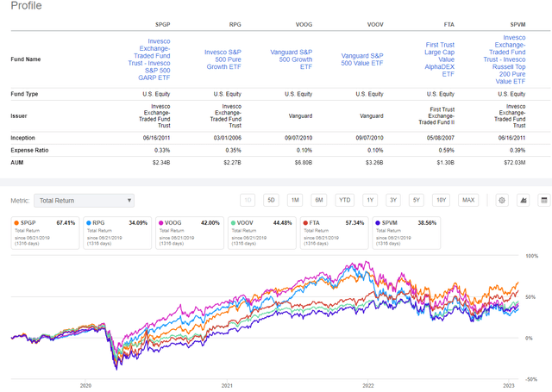Screen dimensions: 552x392
Task: Click the Issuer row label
Action: [x=19, y=116]
